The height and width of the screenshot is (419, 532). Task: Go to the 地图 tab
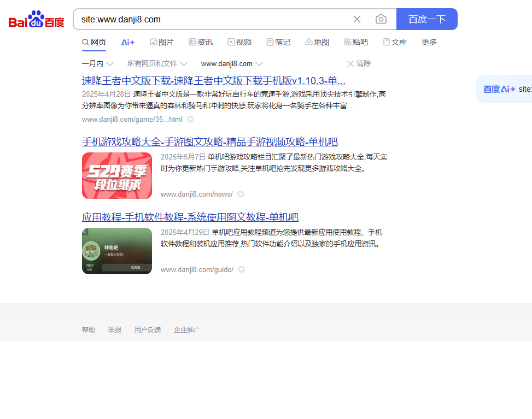[317, 42]
